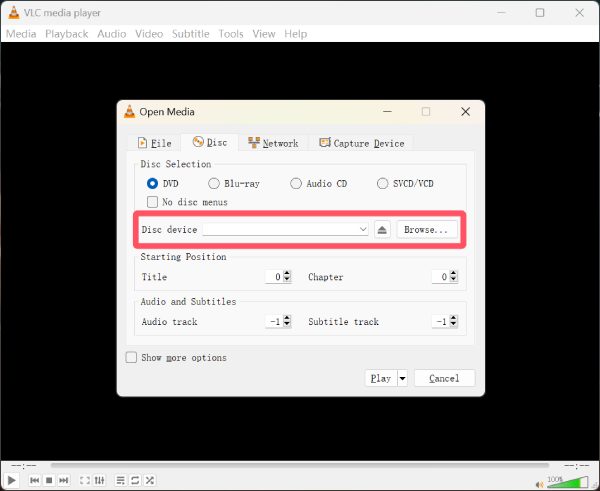This screenshot has width=600, height=491.
Task: Open the Tools menu
Action: point(231,34)
